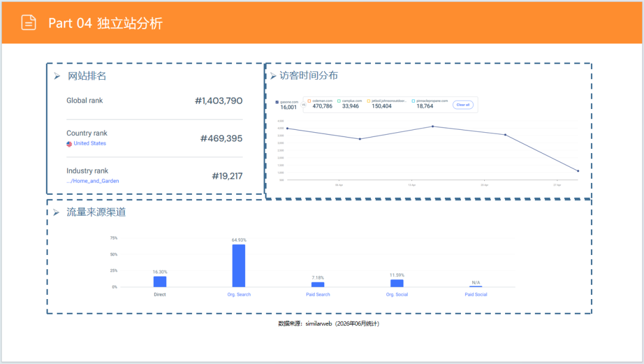
Task: Click the 16.30% label above Direct
Action: [x=160, y=272]
